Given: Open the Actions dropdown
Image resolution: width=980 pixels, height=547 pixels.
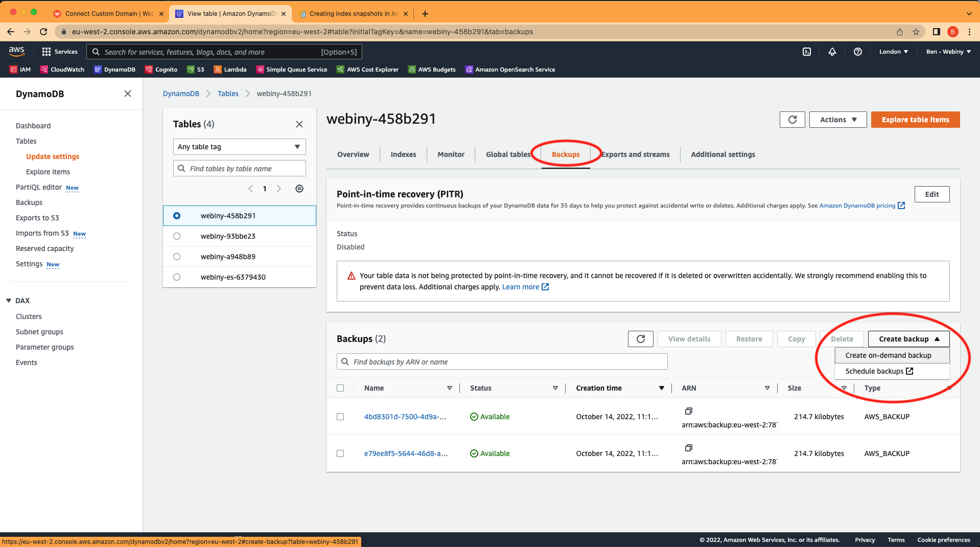Looking at the screenshot, I should point(837,119).
